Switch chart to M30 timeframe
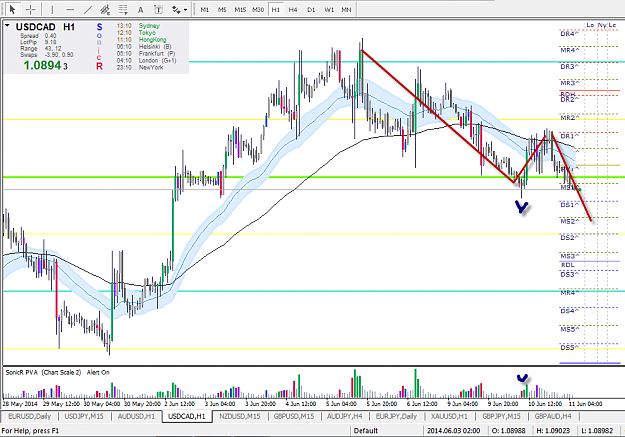 (258, 10)
